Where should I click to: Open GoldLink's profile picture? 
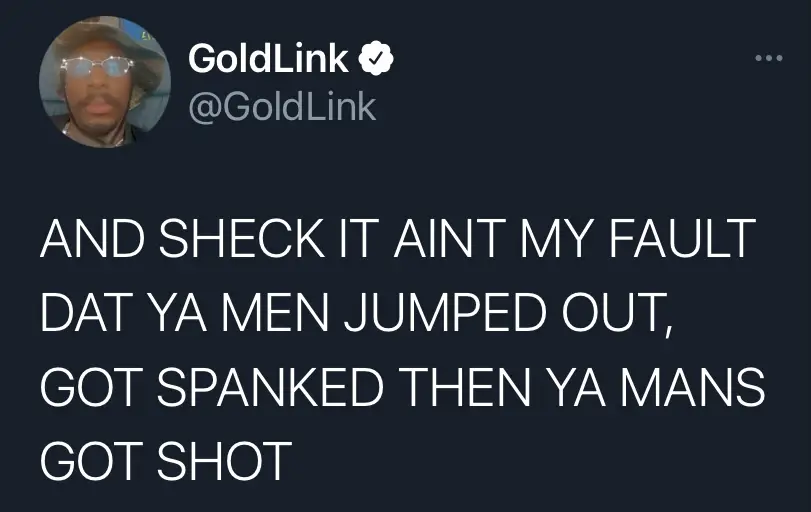(104, 83)
